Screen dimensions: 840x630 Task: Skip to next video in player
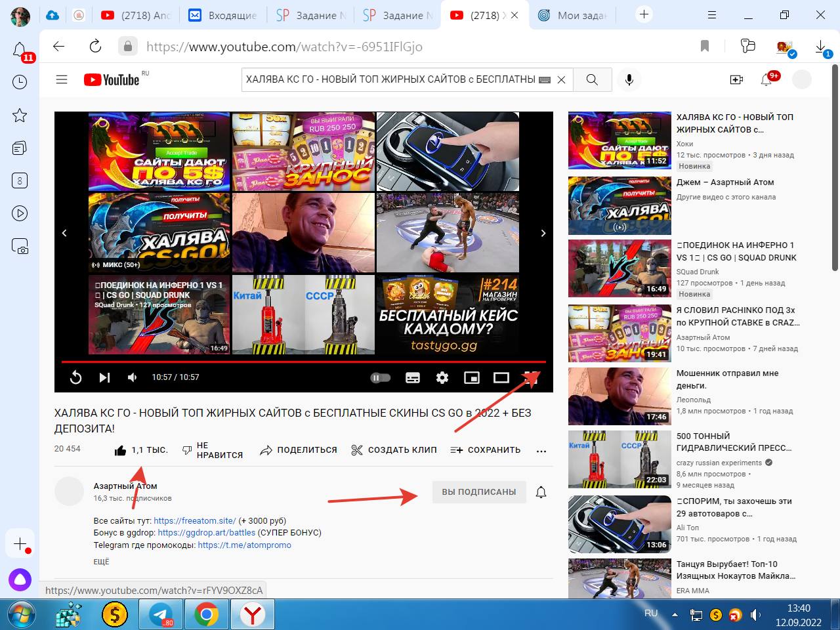coord(104,377)
